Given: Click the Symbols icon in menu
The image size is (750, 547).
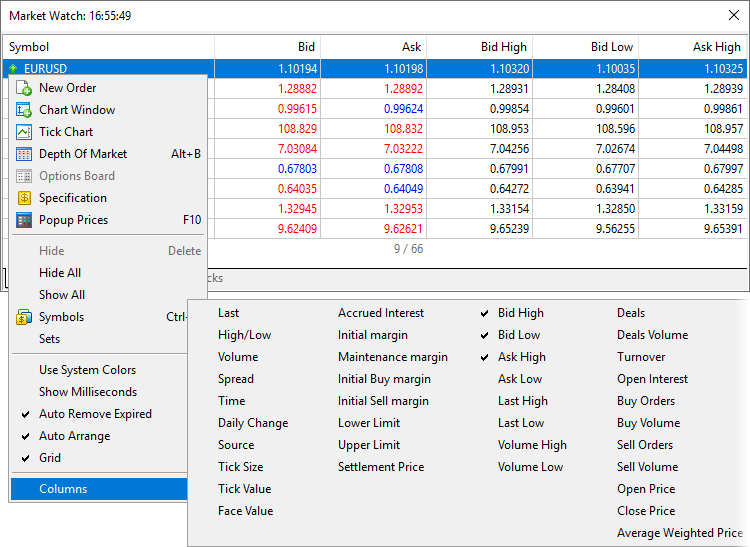Looking at the screenshot, I should pos(24,317).
